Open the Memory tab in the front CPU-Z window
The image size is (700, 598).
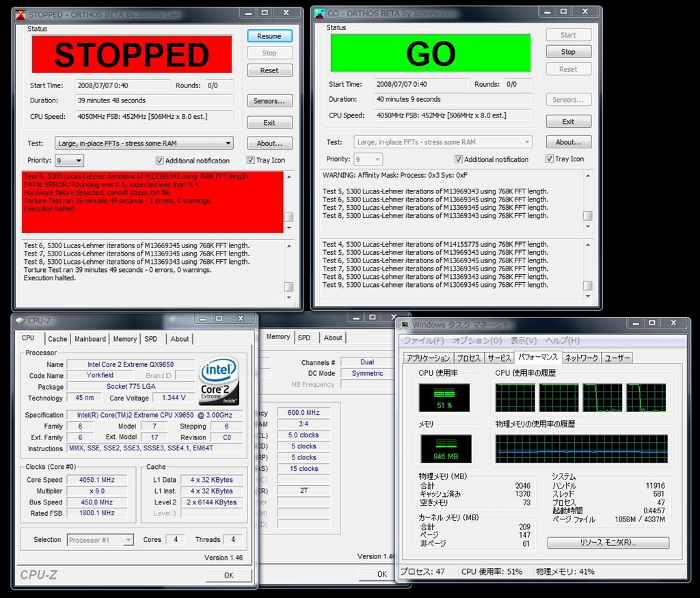(125, 339)
